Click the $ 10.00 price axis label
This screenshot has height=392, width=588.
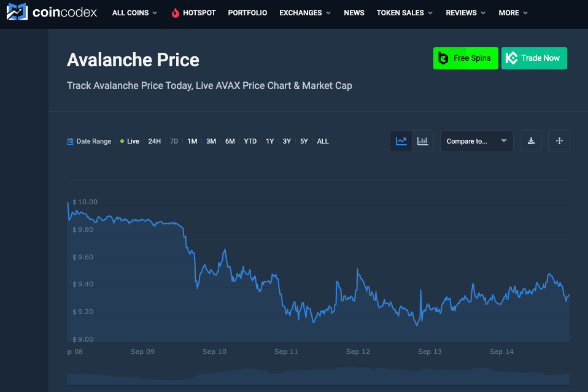85,202
